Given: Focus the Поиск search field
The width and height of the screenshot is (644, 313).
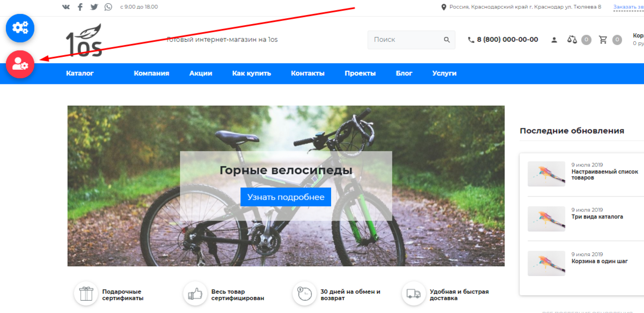Looking at the screenshot, I should [411, 40].
